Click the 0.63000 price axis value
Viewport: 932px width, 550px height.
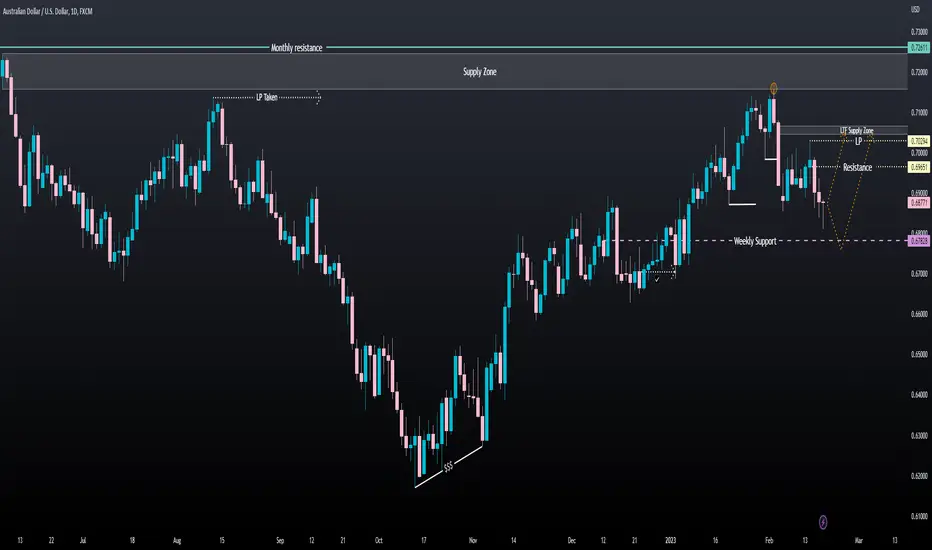(920, 435)
